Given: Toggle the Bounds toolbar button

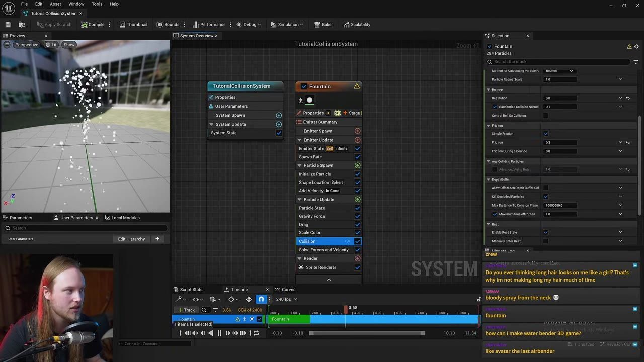Looking at the screenshot, I should pyautogui.click(x=168, y=24).
